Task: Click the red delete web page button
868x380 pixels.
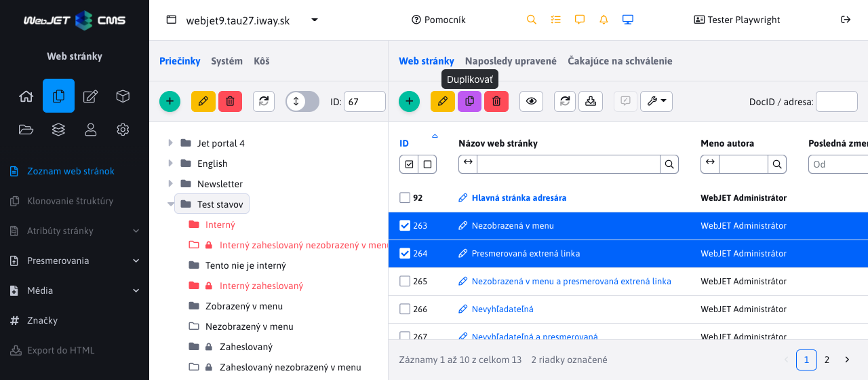Action: 496,102
